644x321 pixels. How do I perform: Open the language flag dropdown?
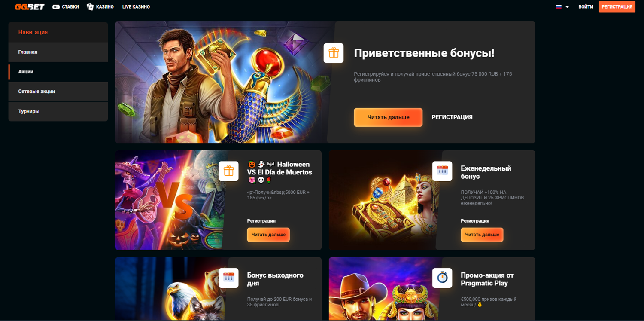point(562,7)
